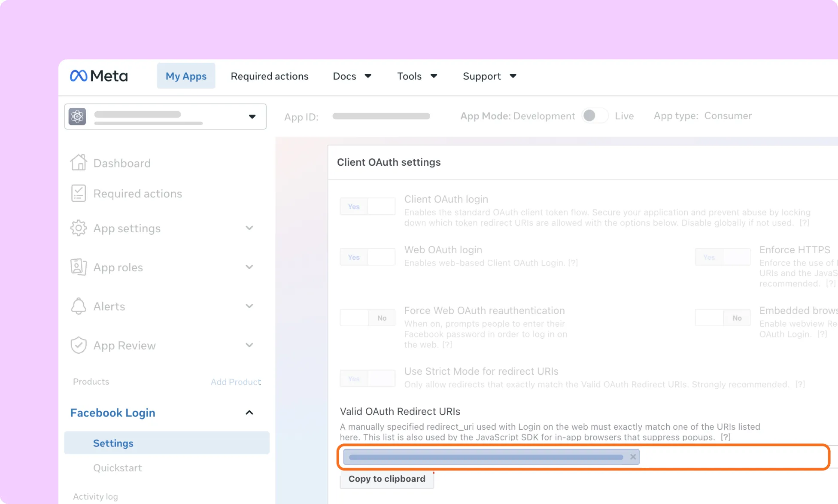This screenshot has height=504, width=838.
Task: Click the Add Product link
Action: click(x=236, y=382)
